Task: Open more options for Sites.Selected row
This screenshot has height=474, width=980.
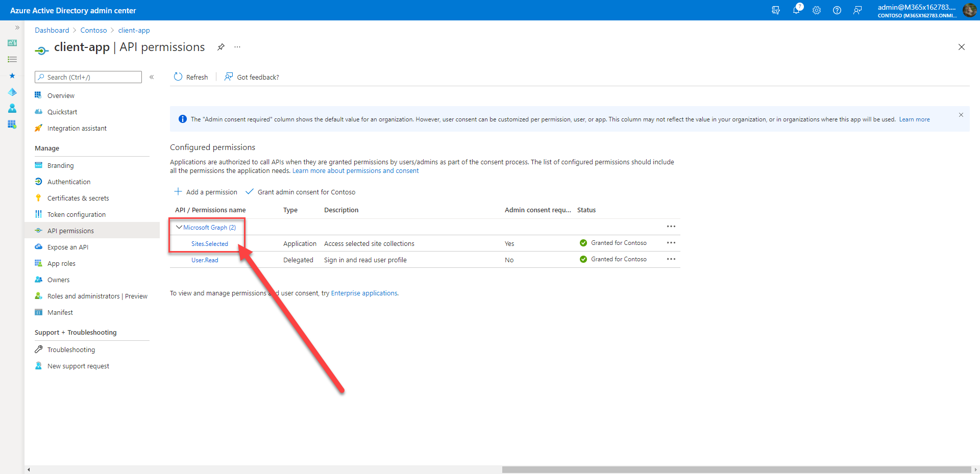Action: (671, 243)
